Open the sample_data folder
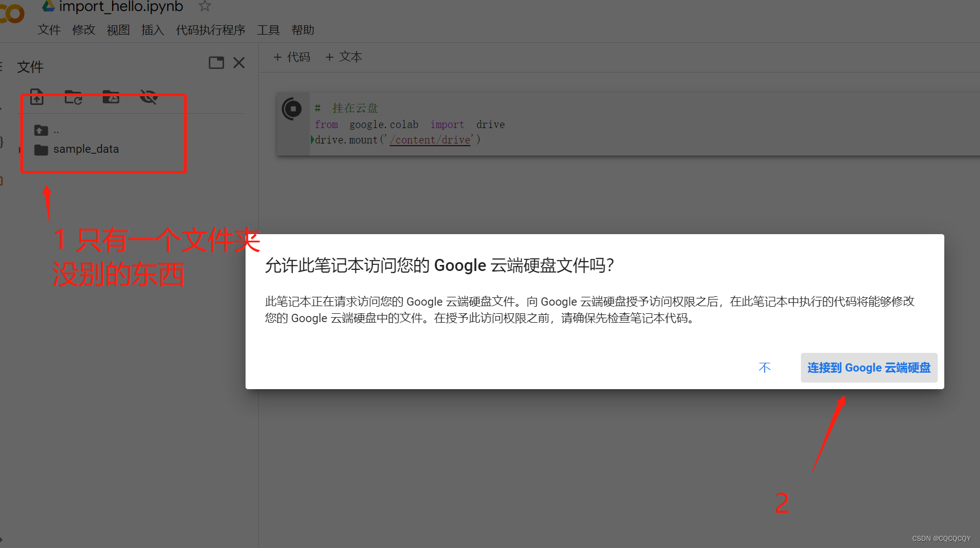The width and height of the screenshot is (980, 548). tap(76, 149)
